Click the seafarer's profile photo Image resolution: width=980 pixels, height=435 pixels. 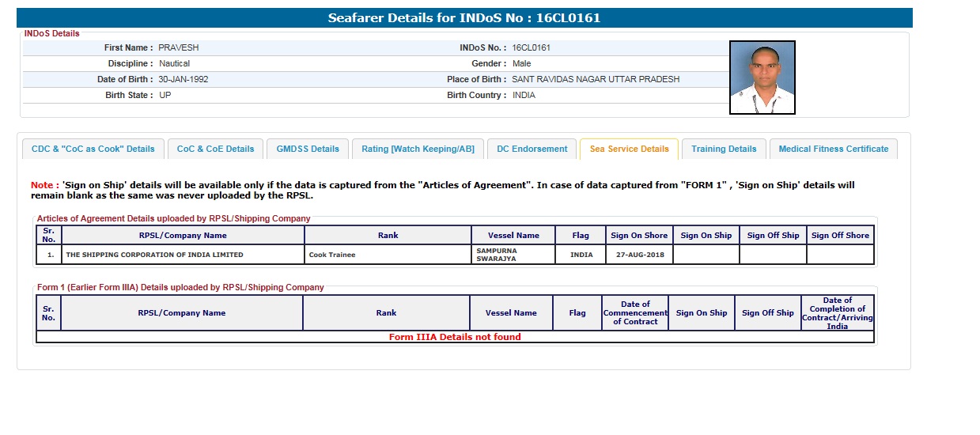[x=762, y=78]
